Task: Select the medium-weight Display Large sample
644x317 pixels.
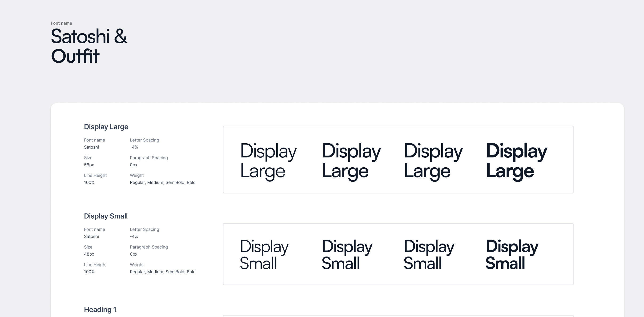Action: pos(351,161)
